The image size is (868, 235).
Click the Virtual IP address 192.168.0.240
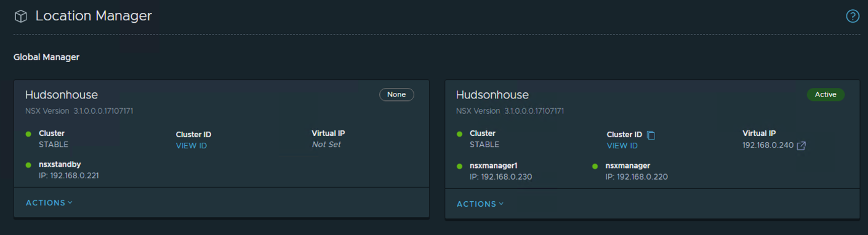pos(768,146)
